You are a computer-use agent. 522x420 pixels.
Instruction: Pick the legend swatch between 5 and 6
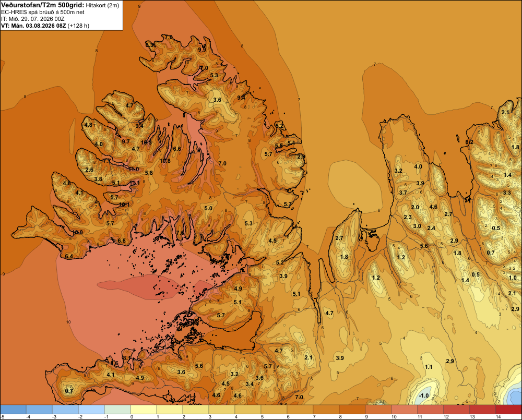tap(274, 410)
